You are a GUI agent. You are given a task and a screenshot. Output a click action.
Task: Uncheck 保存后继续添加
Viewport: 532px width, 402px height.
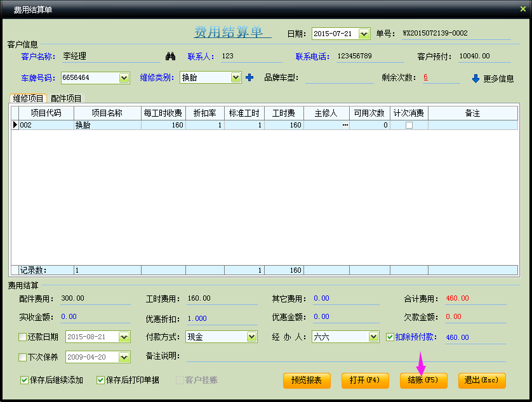(x=24, y=380)
